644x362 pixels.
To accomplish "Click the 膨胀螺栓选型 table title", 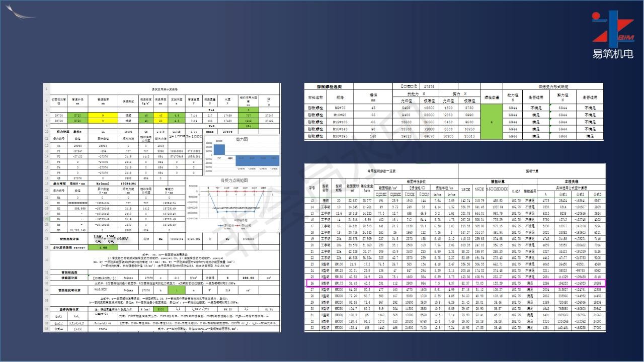I will (329, 86).
